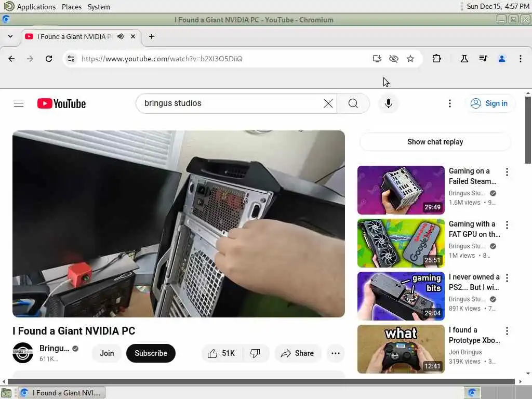Open the Places menu
This screenshot has height=399, width=532.
pos(72,7)
